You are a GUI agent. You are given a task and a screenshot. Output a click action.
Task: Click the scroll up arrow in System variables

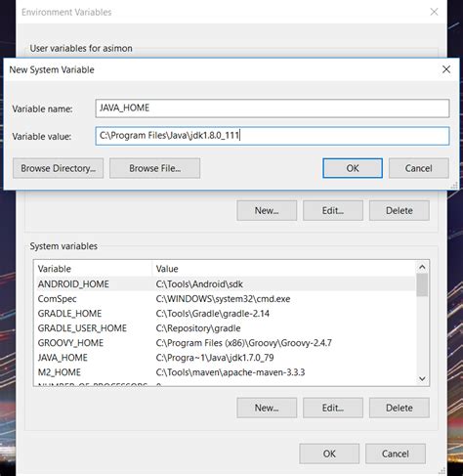[422, 267]
